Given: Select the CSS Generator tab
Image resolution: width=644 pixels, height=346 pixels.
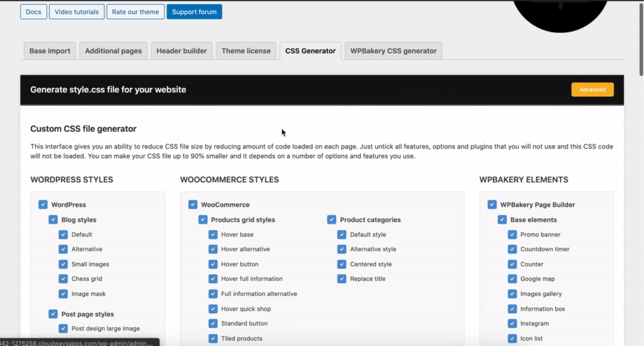Looking at the screenshot, I should tap(310, 51).
